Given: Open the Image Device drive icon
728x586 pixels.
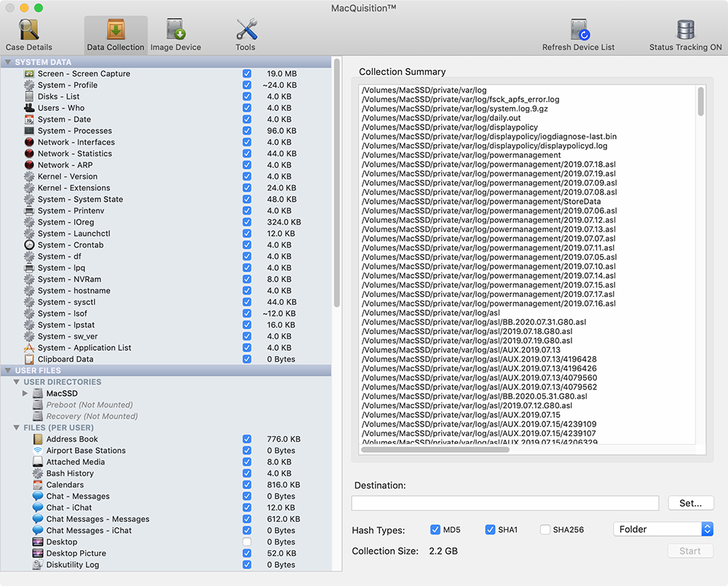Looking at the screenshot, I should (176, 30).
